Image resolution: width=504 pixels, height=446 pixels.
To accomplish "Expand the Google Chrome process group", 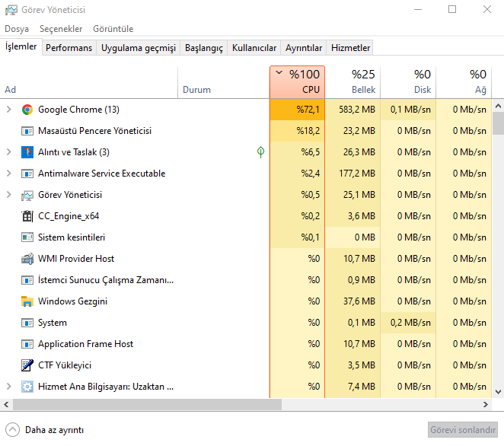I will [x=9, y=110].
